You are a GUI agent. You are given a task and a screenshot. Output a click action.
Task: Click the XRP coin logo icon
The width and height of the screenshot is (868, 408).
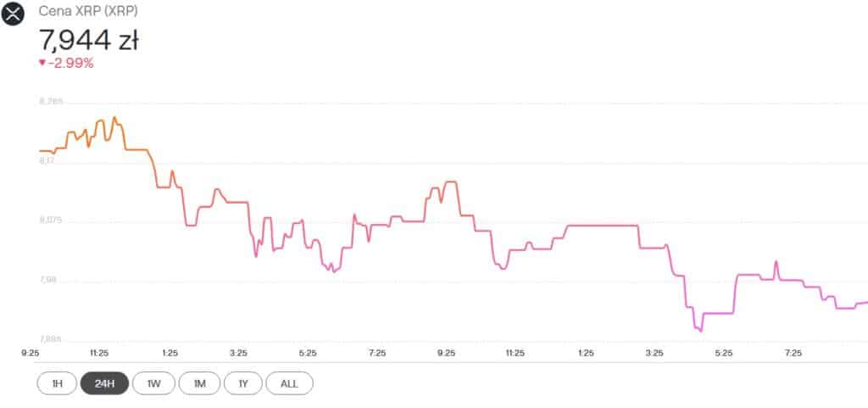coord(13,14)
